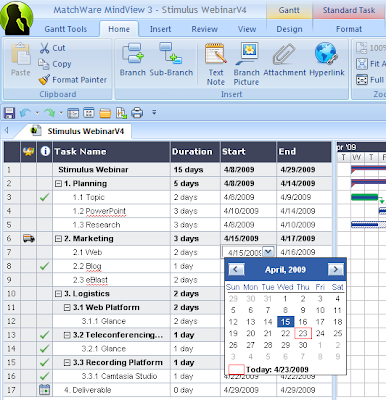Open the start date dropdown for 2.1 Web
This screenshot has width=386, height=400.
(x=268, y=252)
